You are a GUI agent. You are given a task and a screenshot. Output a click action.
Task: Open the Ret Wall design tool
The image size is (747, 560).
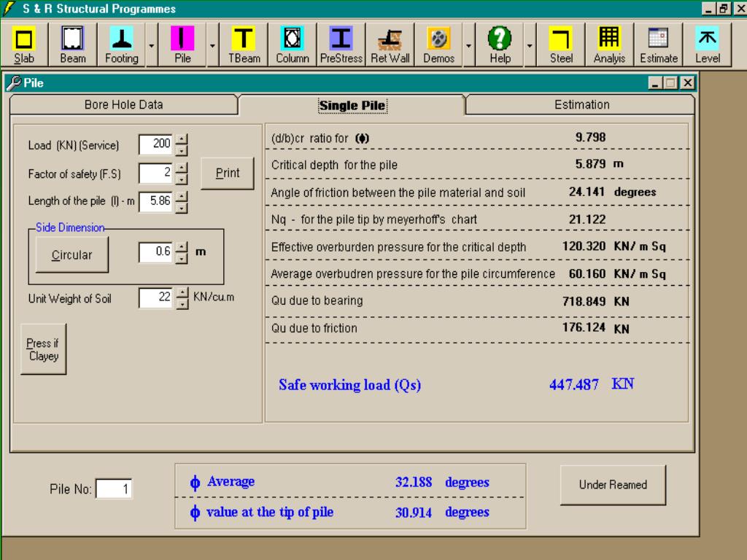tap(390, 44)
